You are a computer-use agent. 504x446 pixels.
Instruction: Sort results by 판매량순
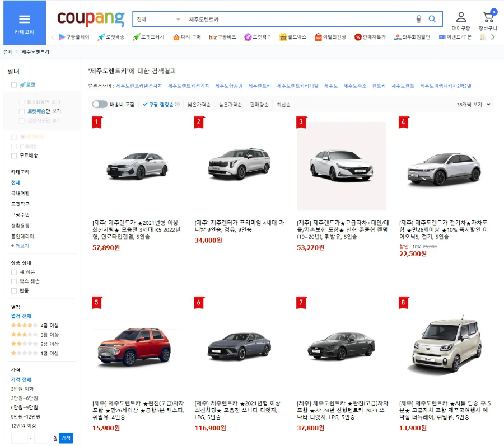[x=259, y=105]
